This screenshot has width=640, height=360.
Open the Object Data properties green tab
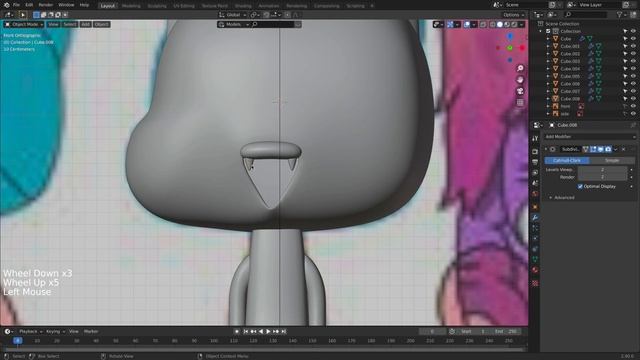535,259
